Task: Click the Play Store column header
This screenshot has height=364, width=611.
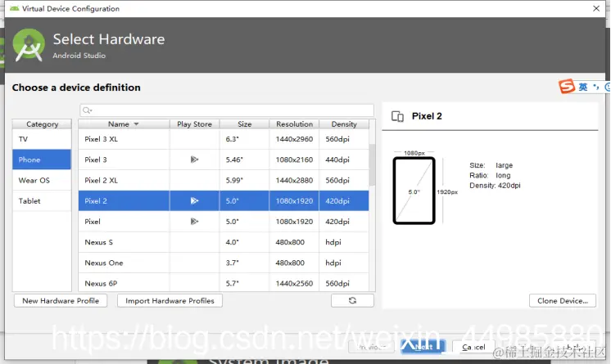Action: pos(194,124)
